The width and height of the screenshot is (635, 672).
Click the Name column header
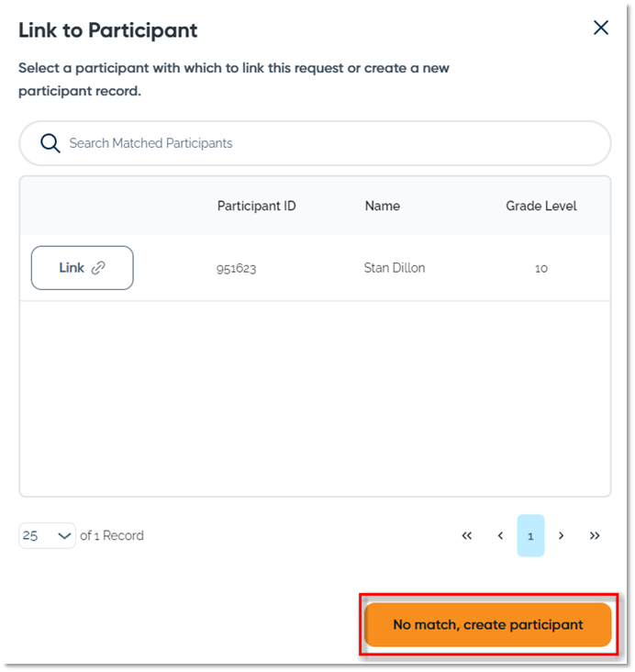click(382, 206)
